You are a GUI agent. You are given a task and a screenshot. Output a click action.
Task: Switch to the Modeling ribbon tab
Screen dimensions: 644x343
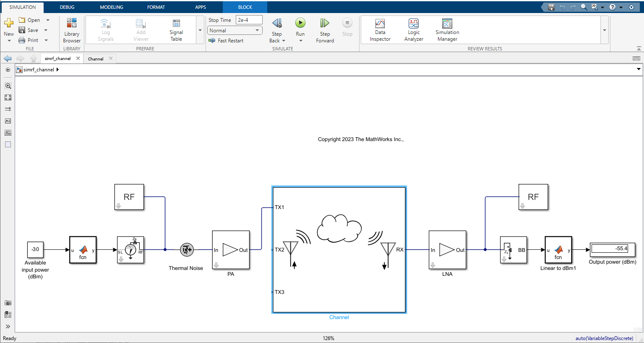[112, 7]
